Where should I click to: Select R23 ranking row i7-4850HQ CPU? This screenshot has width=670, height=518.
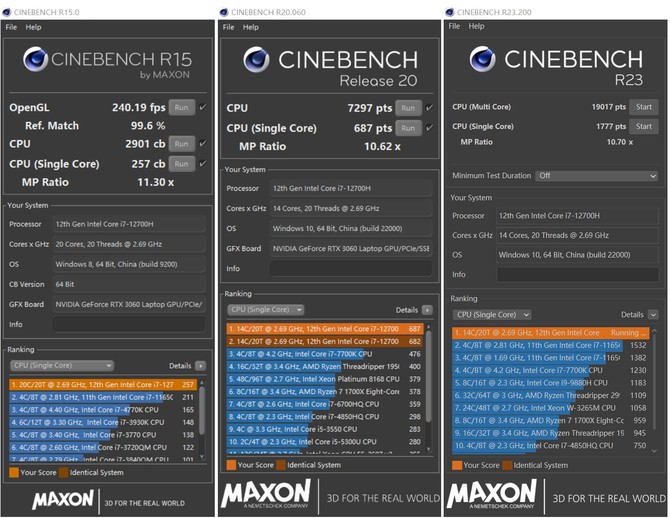pyautogui.click(x=551, y=445)
